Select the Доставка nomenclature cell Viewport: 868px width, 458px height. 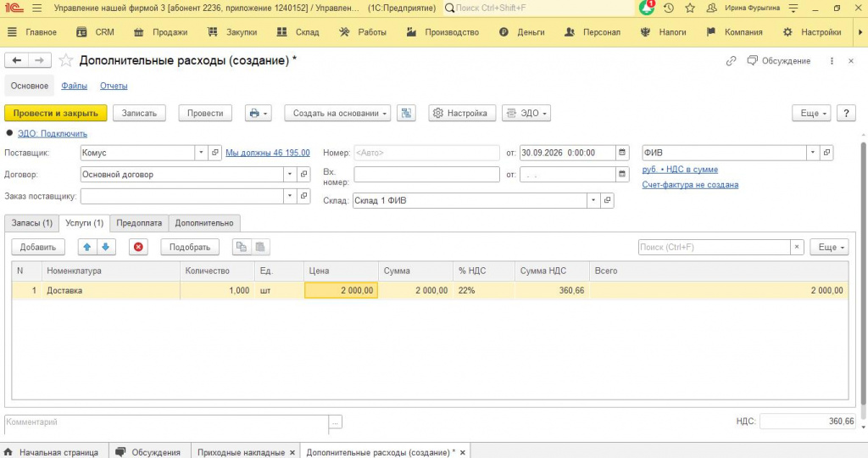111,290
